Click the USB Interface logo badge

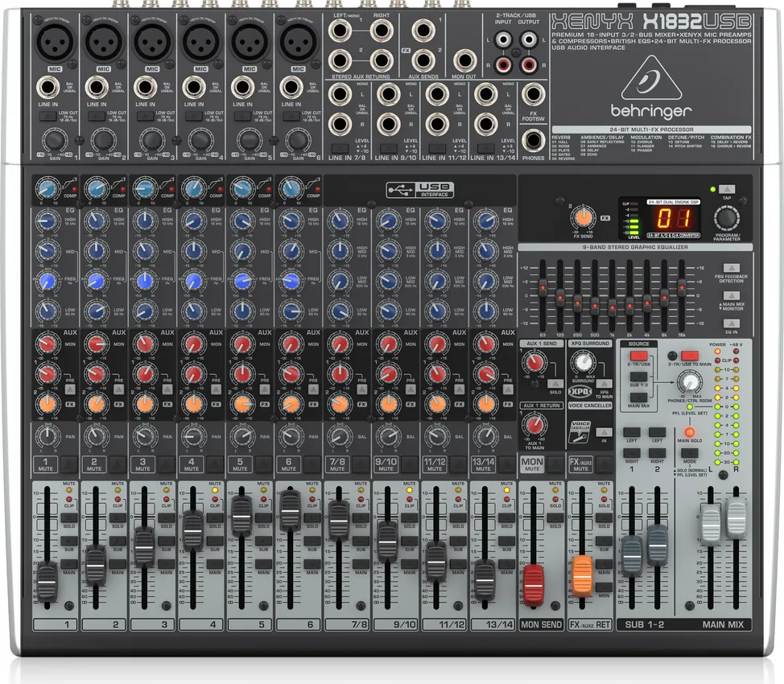(x=419, y=190)
